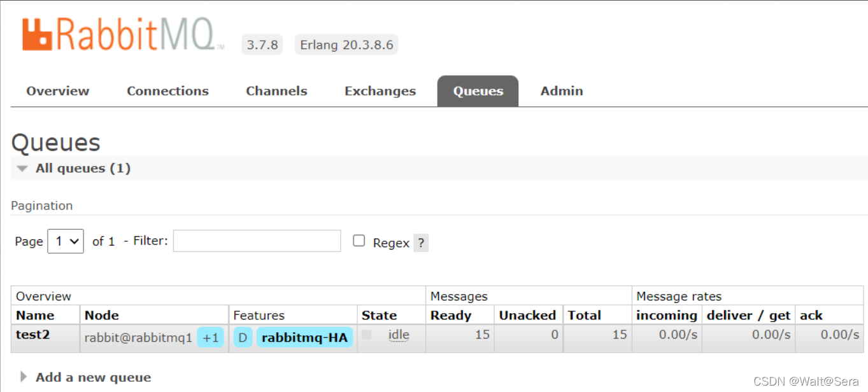Sort by the incoming rate column header
The width and height of the screenshot is (868, 392).
[x=667, y=316]
